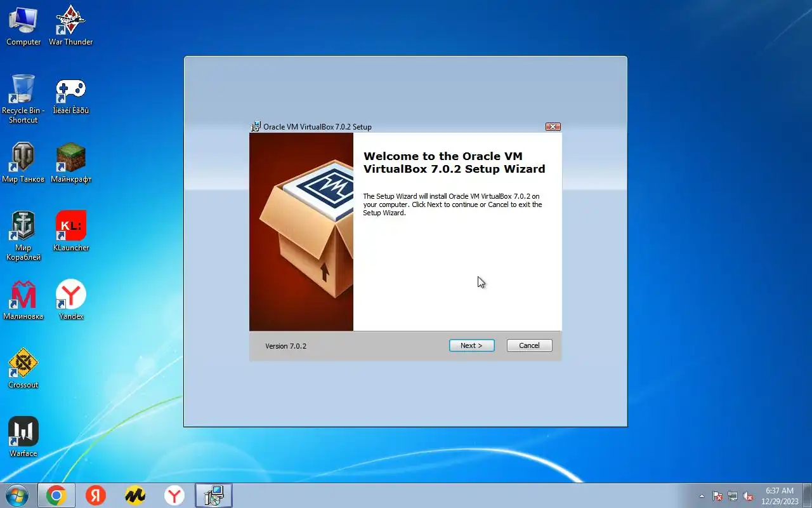Select the Crossout desktop shortcut
Viewport: 812px width, 508px height.
click(x=23, y=369)
